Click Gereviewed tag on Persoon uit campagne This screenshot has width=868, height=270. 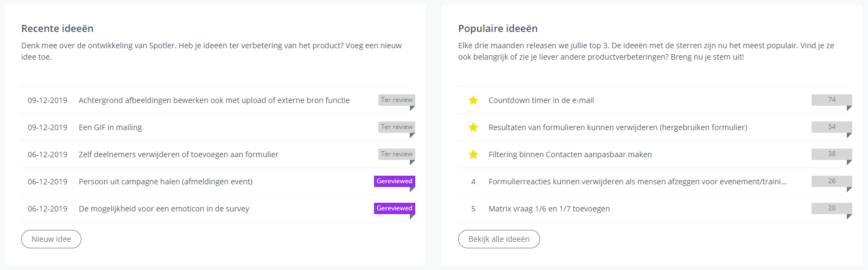point(394,181)
